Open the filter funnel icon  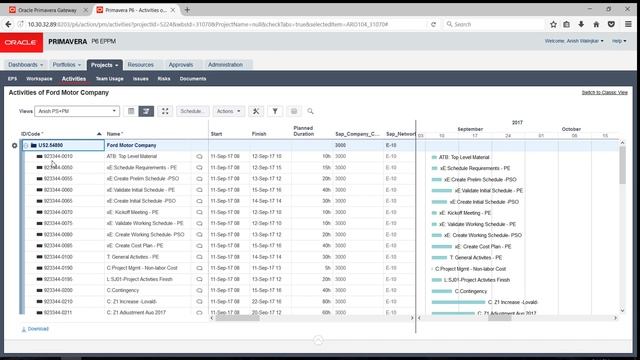(275, 111)
